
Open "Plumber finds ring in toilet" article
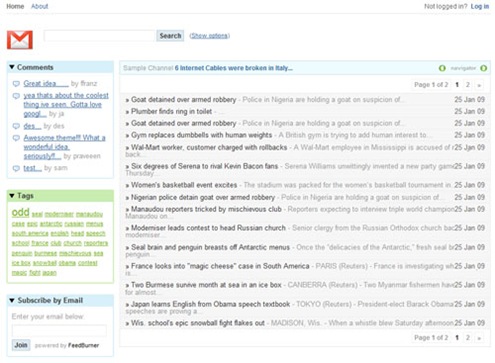click(x=171, y=111)
